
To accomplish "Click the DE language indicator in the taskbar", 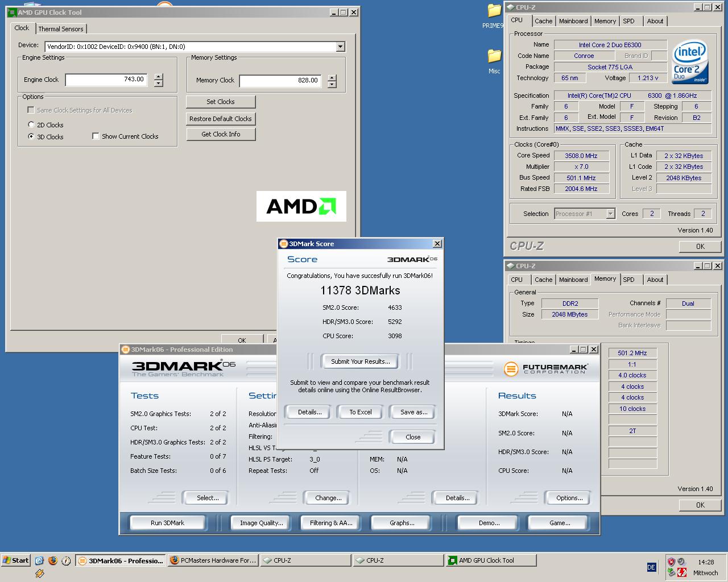I will 651,567.
